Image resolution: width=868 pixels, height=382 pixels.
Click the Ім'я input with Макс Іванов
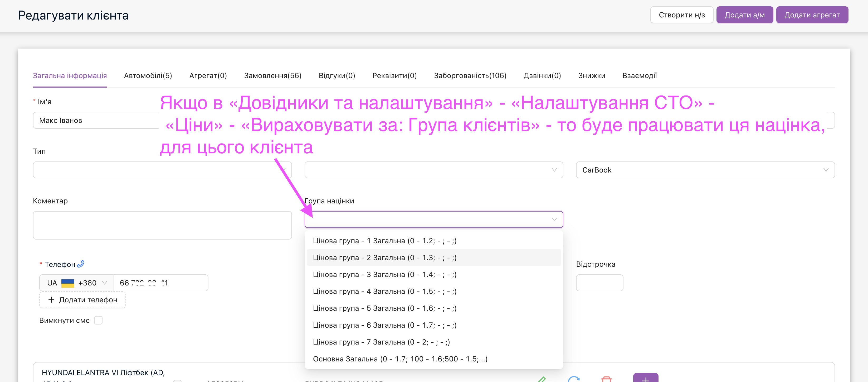click(96, 121)
